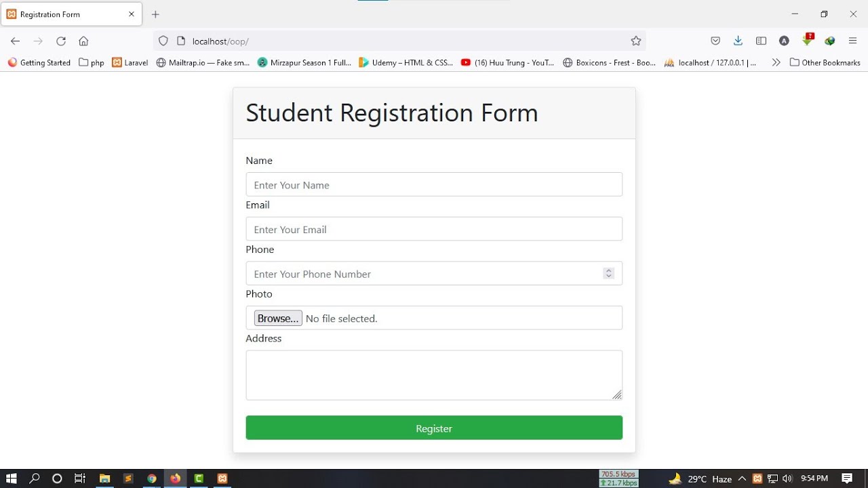This screenshot has height=488, width=868.
Task: Reload the page with the refresh icon
Action: (x=61, y=41)
